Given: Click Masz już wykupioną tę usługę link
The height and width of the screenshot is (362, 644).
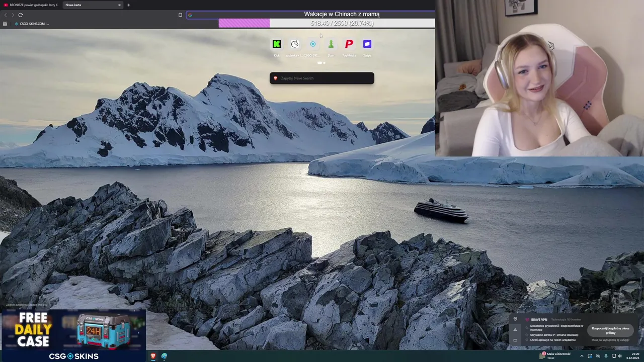Looking at the screenshot, I should tap(610, 340).
